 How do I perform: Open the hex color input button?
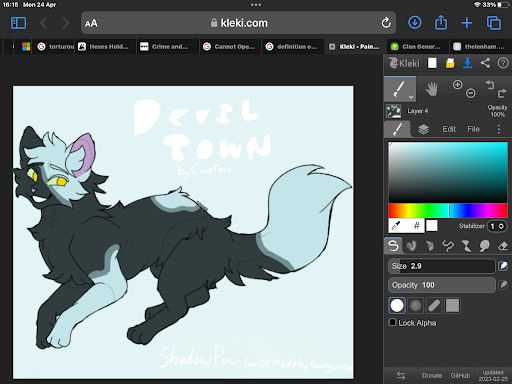click(x=416, y=226)
